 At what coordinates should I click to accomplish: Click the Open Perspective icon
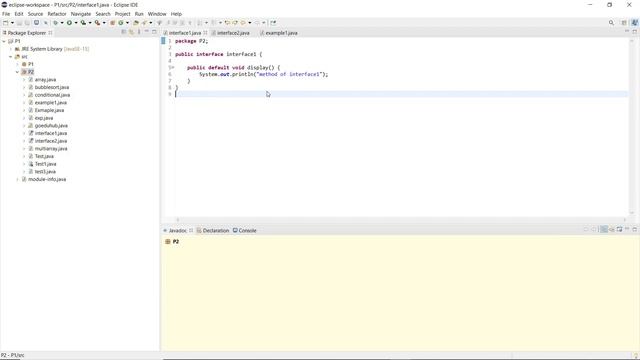pos(624,23)
